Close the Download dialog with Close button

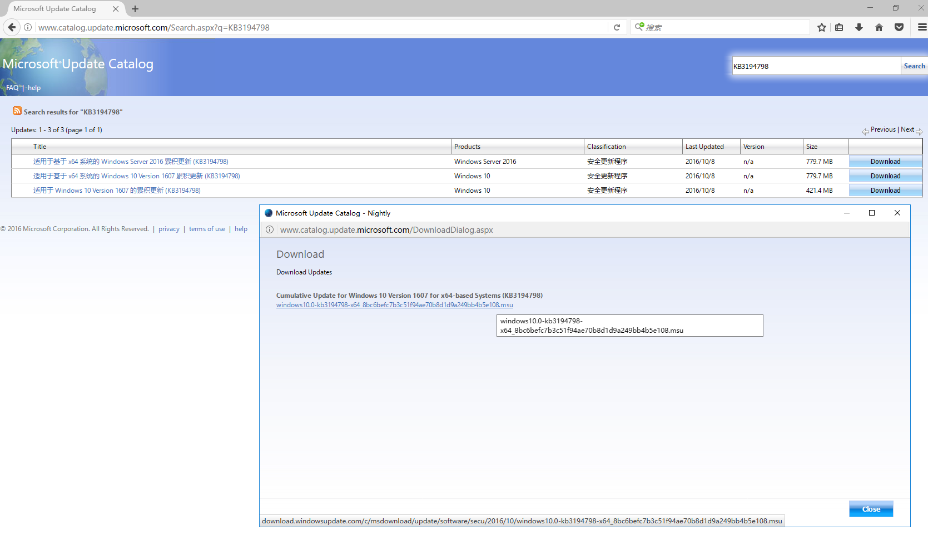871,509
